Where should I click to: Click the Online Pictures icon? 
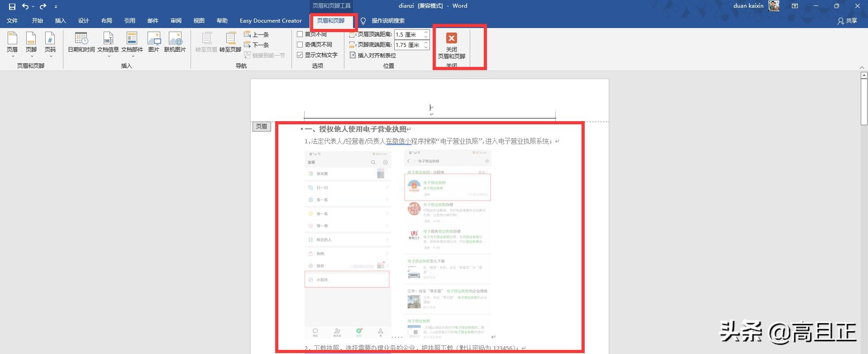coord(175,42)
